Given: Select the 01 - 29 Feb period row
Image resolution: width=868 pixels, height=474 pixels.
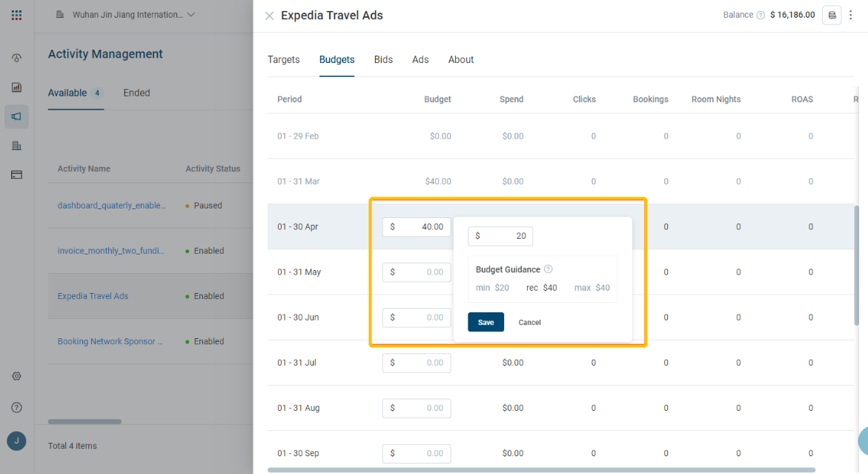Looking at the screenshot, I should pyautogui.click(x=561, y=136).
